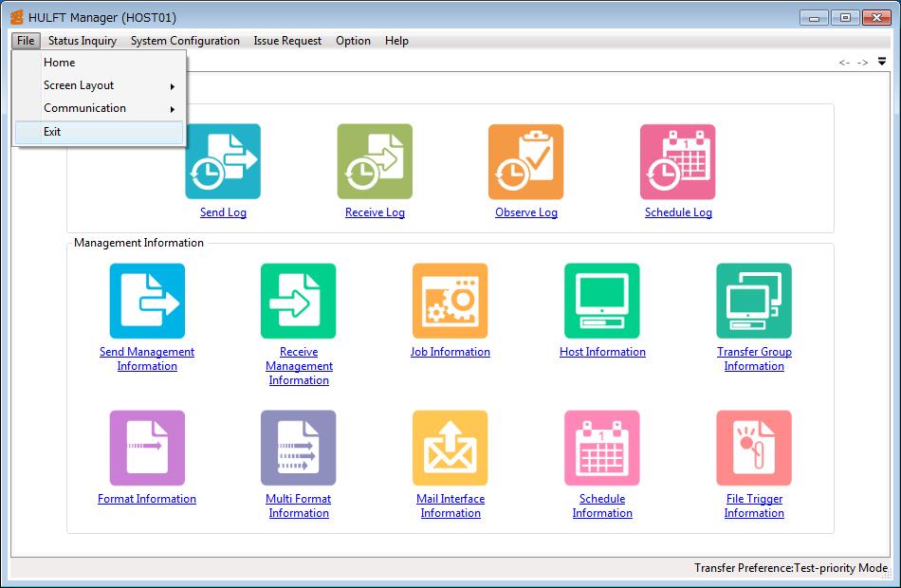Open the Send Log icon

point(223,161)
